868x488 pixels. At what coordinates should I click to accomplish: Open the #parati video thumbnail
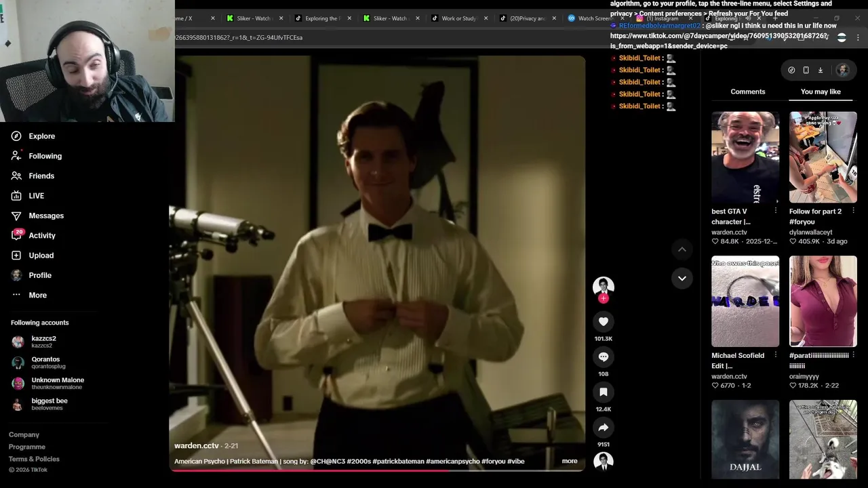pyautogui.click(x=823, y=302)
